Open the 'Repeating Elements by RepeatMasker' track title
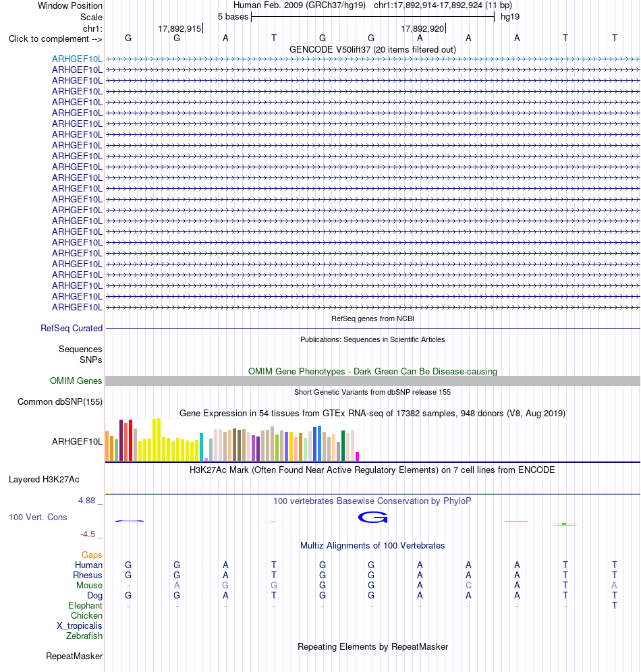Screen dimensions: 641x672 tap(372, 647)
